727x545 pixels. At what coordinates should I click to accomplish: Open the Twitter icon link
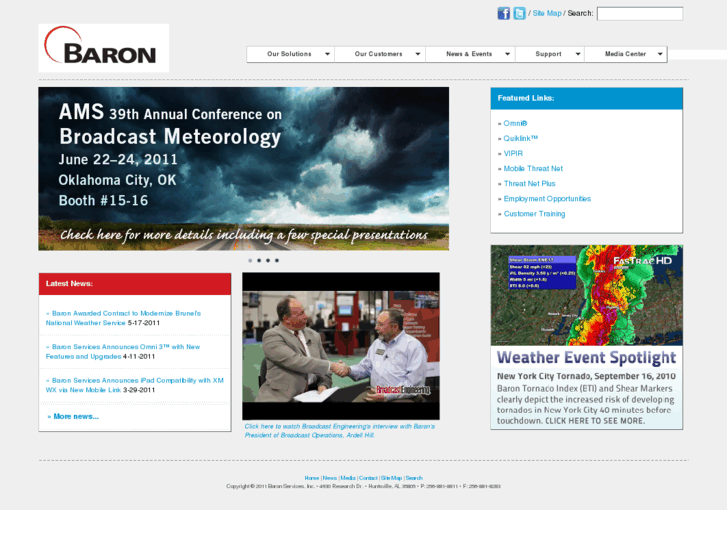(x=519, y=13)
